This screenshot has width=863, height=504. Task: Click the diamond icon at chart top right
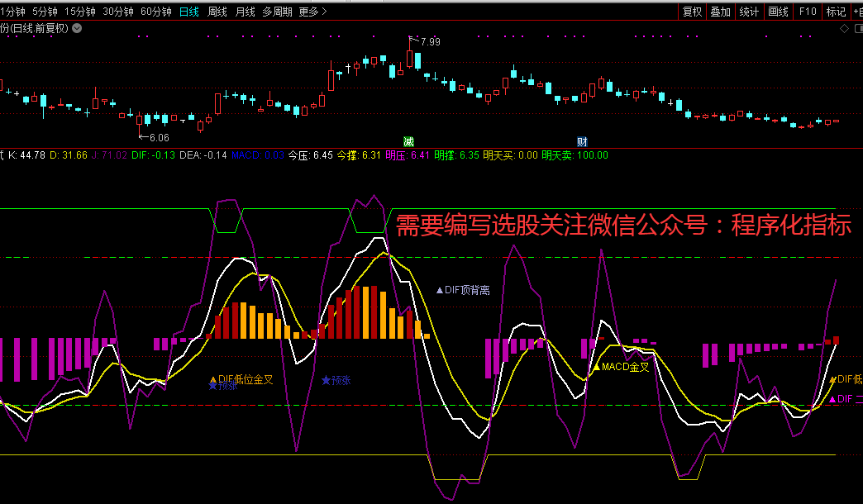tap(844, 28)
